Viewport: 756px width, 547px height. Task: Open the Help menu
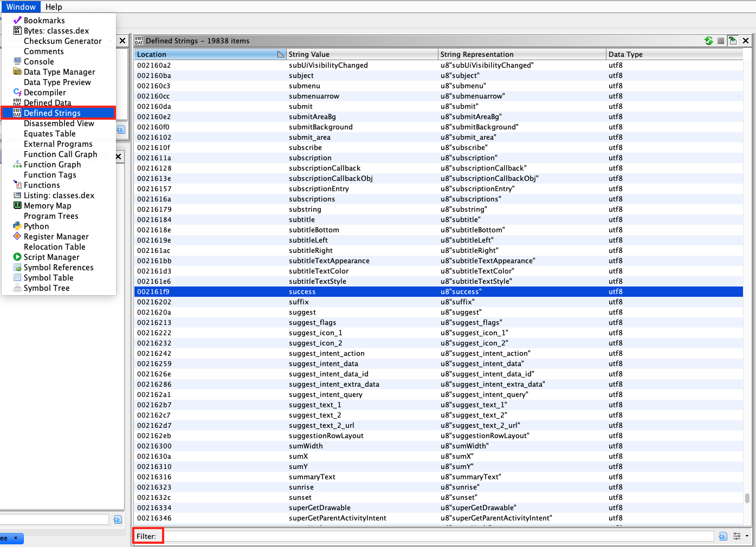[x=54, y=6]
